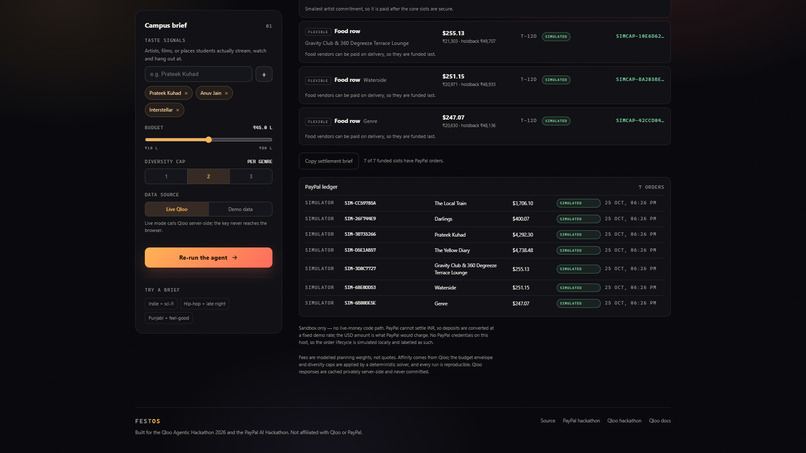Choose diversity cap value 3
806x453 pixels.
tap(251, 176)
